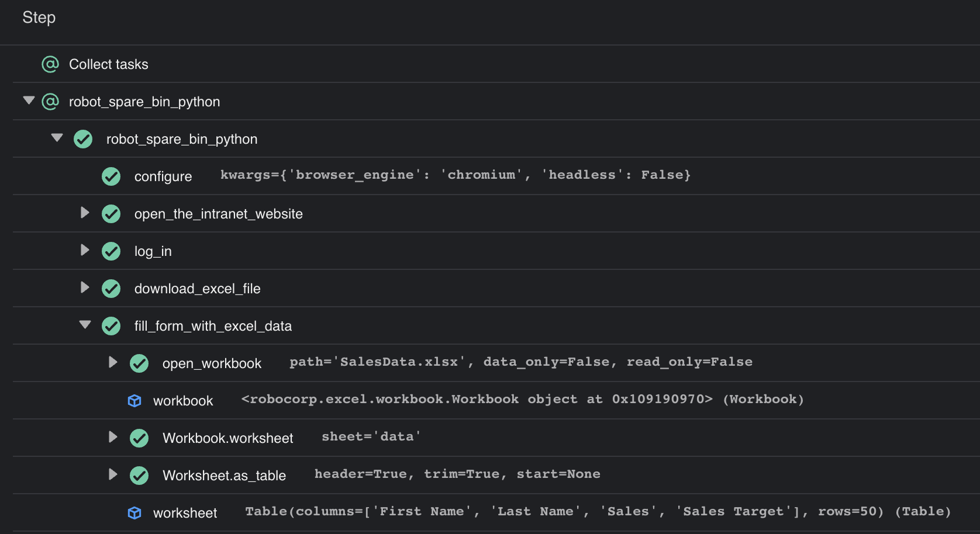The height and width of the screenshot is (534, 980).
Task: Click the @ icon beside Collect tasks
Action: point(50,64)
